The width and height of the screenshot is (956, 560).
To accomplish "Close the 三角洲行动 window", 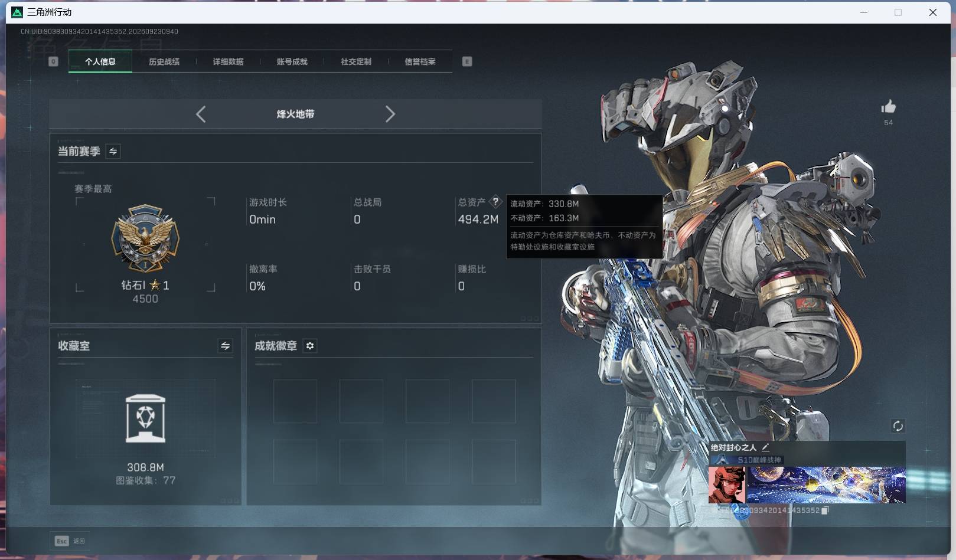I will point(933,12).
